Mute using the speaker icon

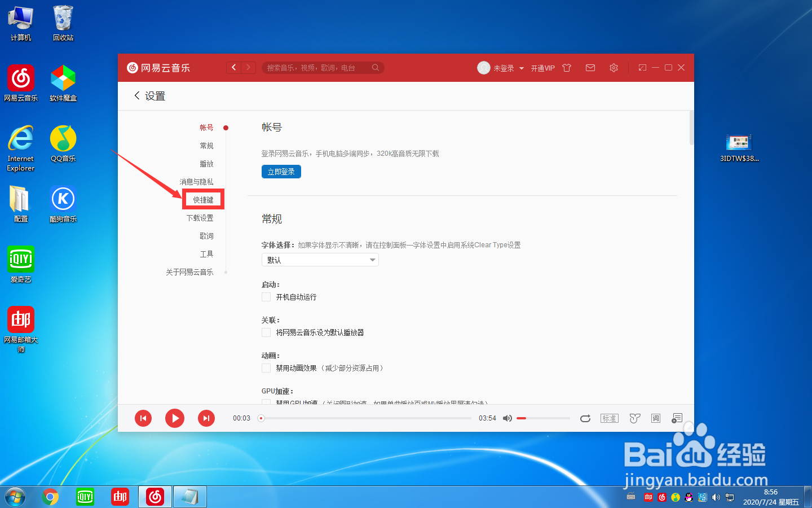pos(507,418)
